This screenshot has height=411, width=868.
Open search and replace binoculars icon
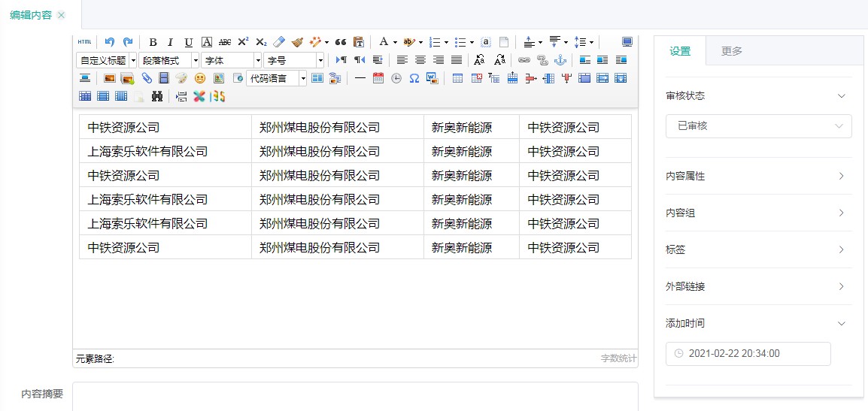tap(157, 96)
